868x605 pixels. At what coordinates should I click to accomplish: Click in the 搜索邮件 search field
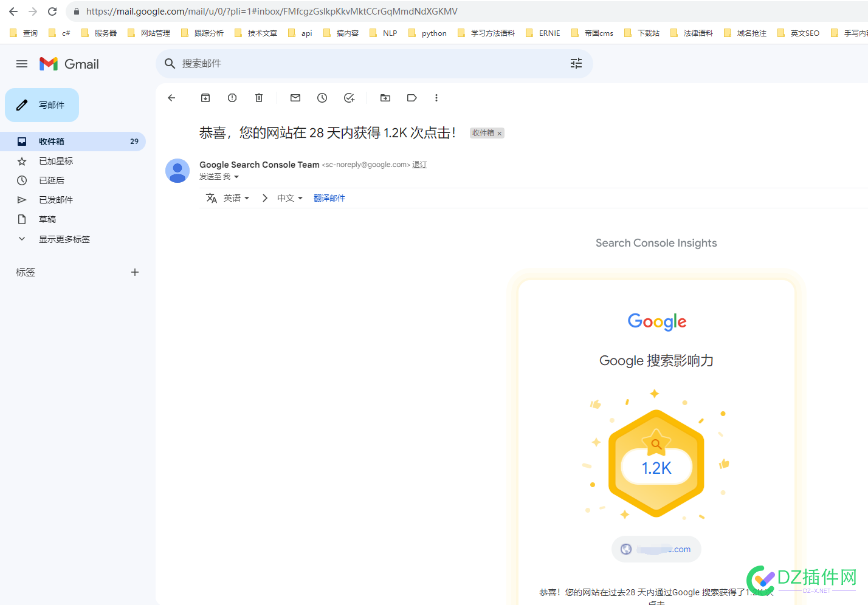click(374, 63)
